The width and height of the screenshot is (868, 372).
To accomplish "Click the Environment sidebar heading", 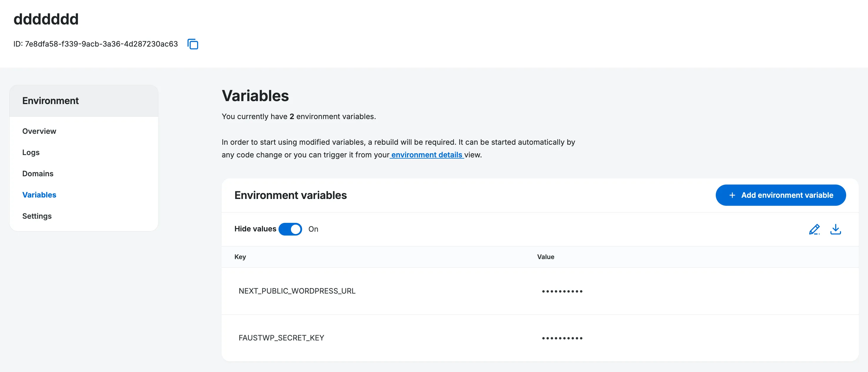I will tap(50, 101).
